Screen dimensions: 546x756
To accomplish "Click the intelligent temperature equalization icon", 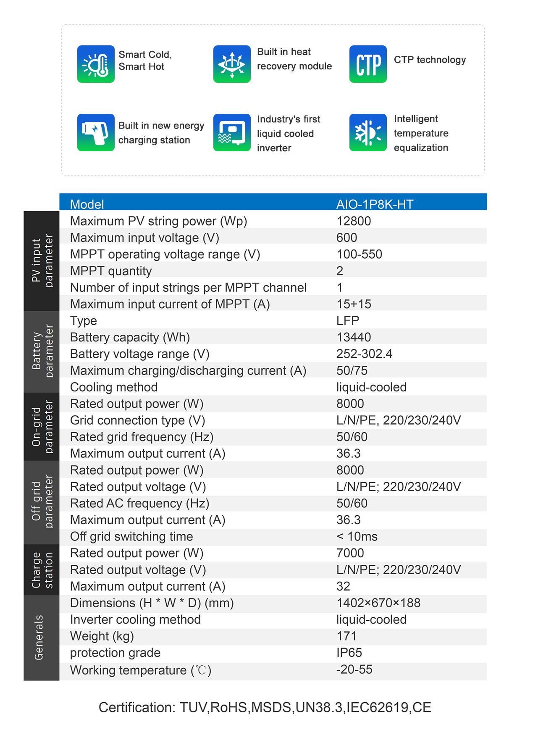I will click(x=368, y=132).
